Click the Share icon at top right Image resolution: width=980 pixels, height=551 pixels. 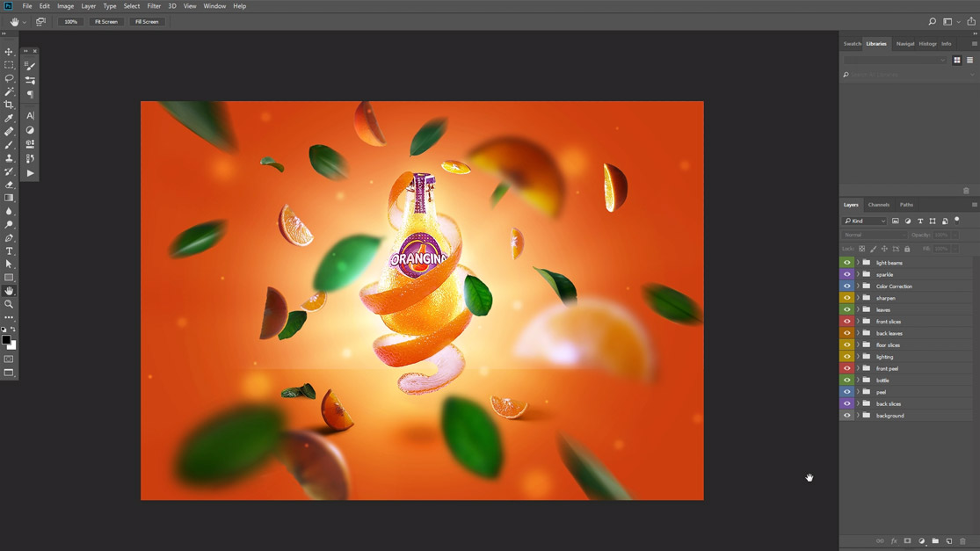pyautogui.click(x=970, y=21)
